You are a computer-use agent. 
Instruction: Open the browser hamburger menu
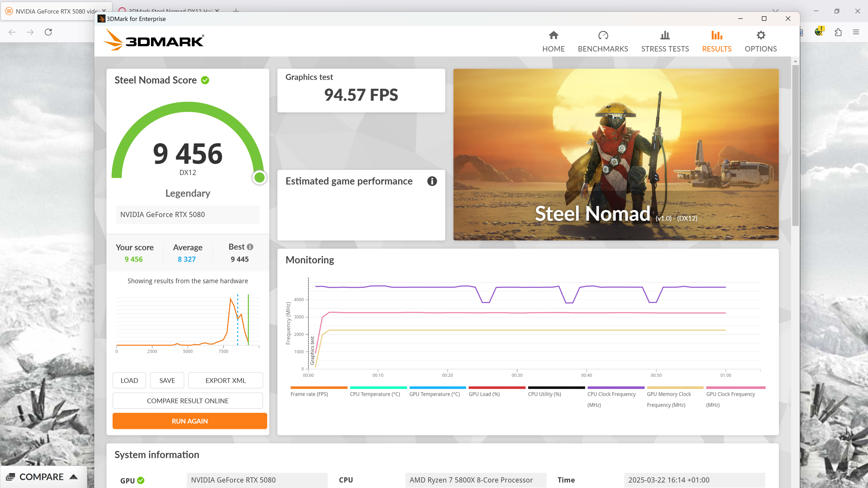click(x=856, y=32)
